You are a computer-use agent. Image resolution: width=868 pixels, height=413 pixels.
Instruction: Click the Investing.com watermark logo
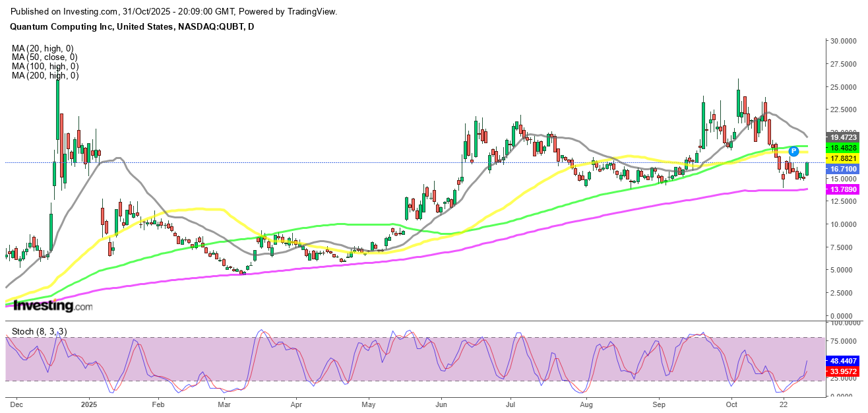click(53, 306)
